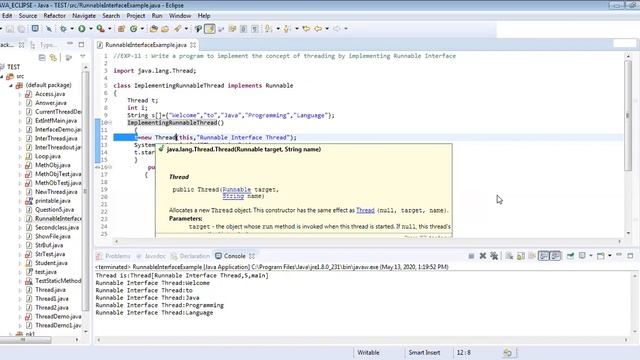Click Terminate square in Console toolbar
This screenshot has height=360, width=640.
[471, 256]
